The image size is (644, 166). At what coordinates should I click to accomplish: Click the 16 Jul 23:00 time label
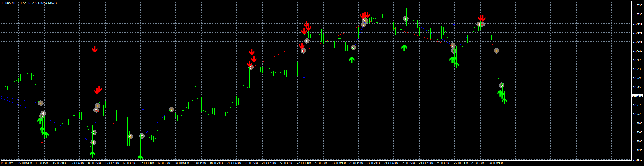pos(112,163)
